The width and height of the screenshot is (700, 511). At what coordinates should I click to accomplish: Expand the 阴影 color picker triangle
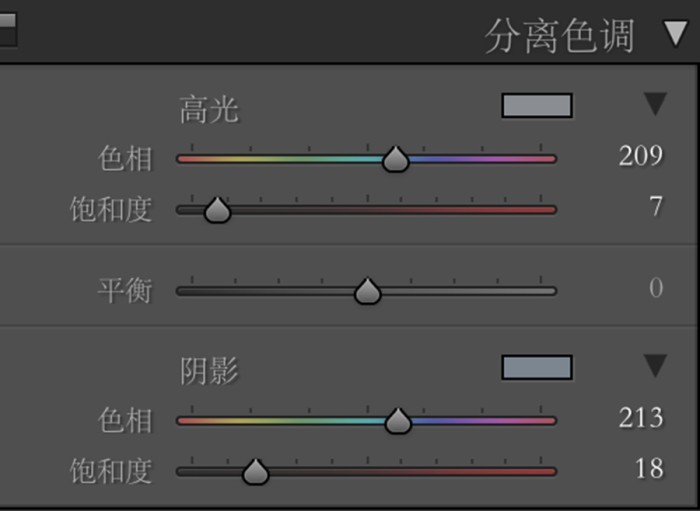(x=655, y=366)
